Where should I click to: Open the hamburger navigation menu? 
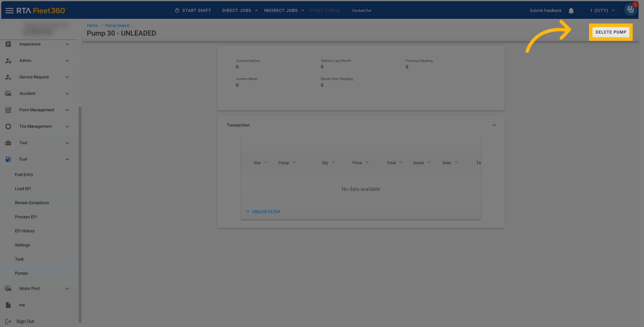coord(9,11)
